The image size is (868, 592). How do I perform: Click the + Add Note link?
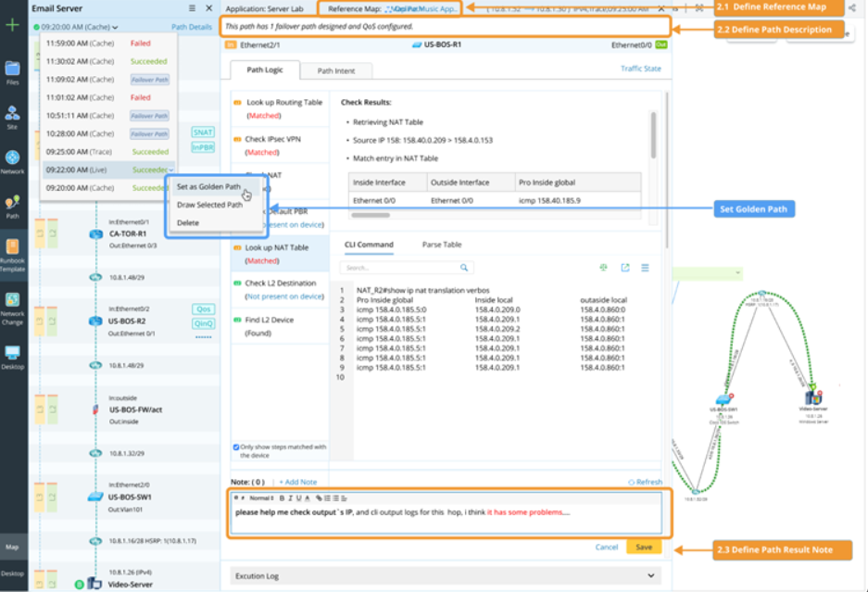coord(297,482)
